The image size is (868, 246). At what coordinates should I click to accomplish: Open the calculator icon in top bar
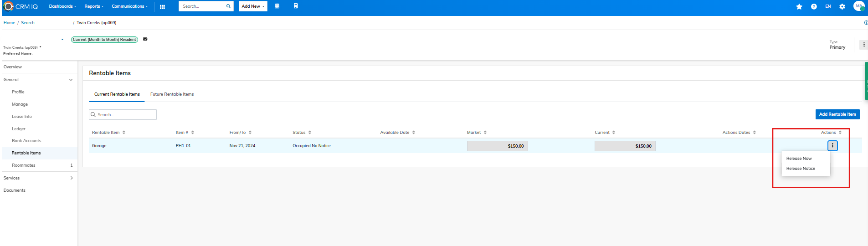point(296,6)
